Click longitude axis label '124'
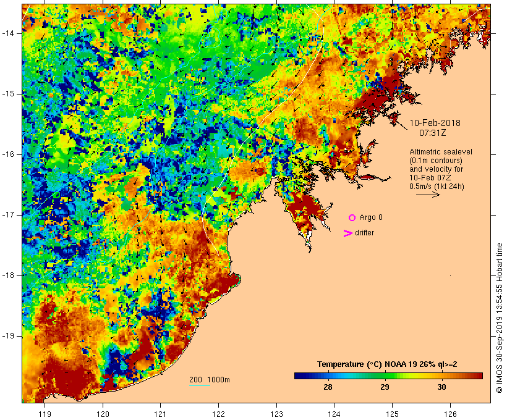This screenshot has width=507, height=420. 334,414
